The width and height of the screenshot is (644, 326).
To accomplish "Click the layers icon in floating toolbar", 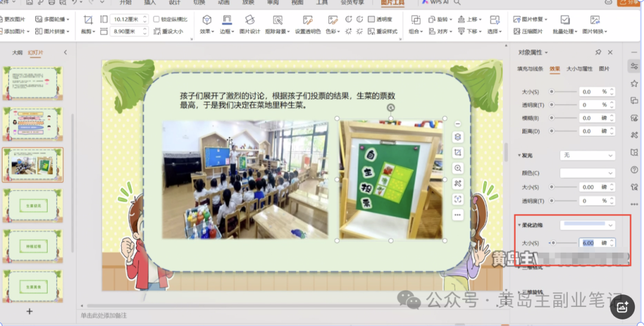I will tap(458, 137).
